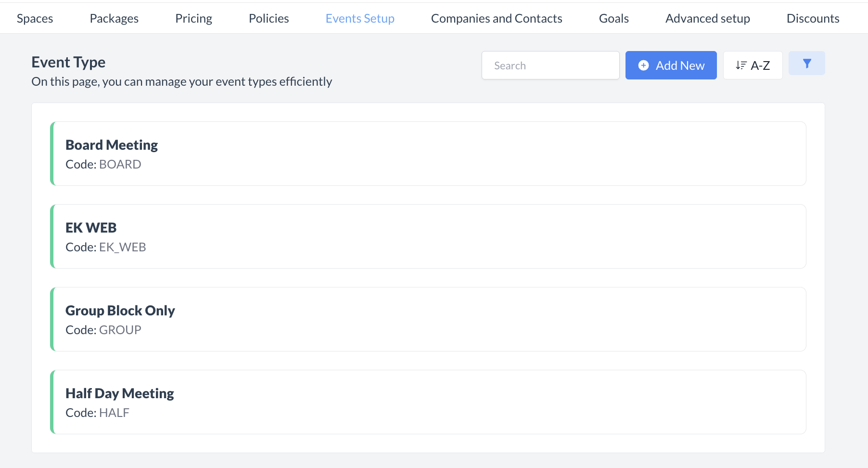Click inside the Search field
The height and width of the screenshot is (468, 868).
click(550, 65)
